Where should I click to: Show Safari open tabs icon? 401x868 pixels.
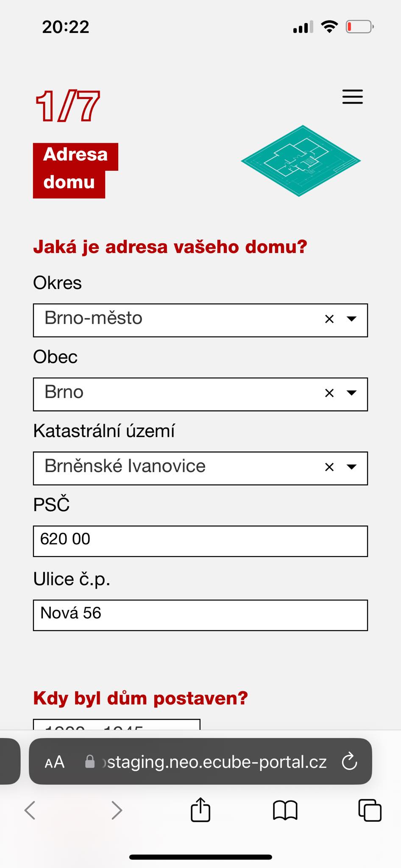click(370, 810)
